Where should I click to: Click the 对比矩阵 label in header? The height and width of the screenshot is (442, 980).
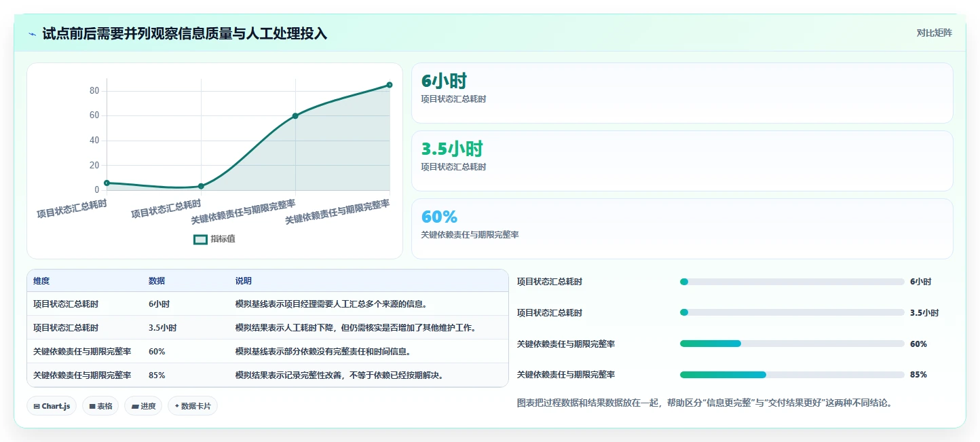pyautogui.click(x=934, y=33)
